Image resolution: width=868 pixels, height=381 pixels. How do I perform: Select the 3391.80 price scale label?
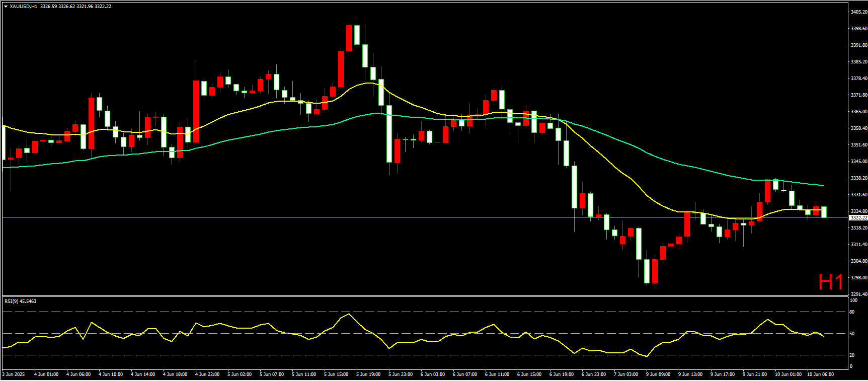(859, 45)
